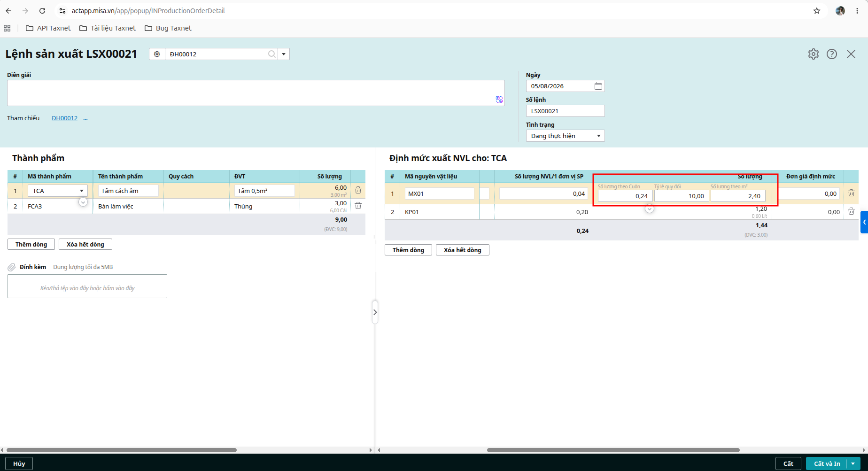868x471 pixels.
Task: Open the help question mark icon
Action: point(832,54)
